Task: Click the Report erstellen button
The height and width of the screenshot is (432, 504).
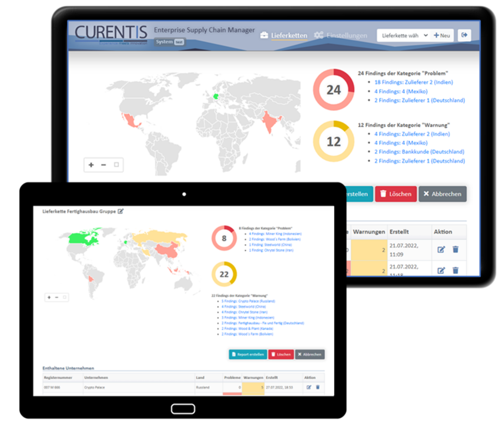Action: [248, 355]
